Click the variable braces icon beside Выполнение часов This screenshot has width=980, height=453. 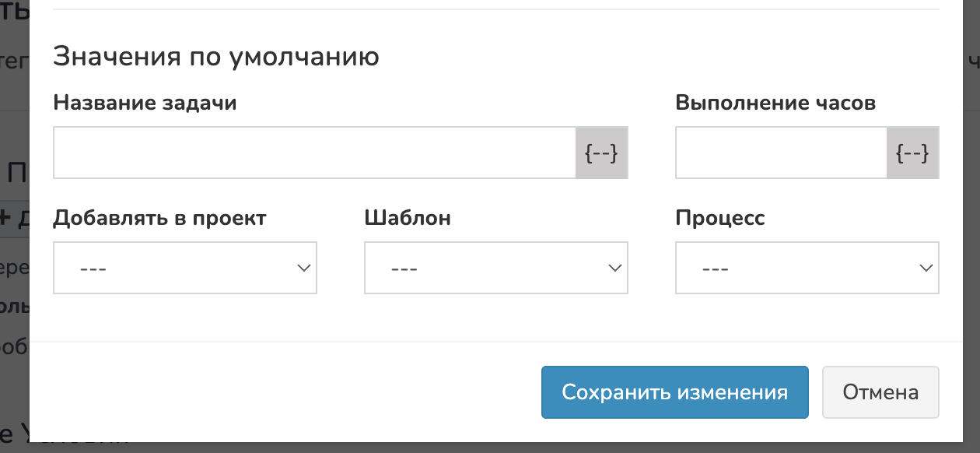pos(912,153)
